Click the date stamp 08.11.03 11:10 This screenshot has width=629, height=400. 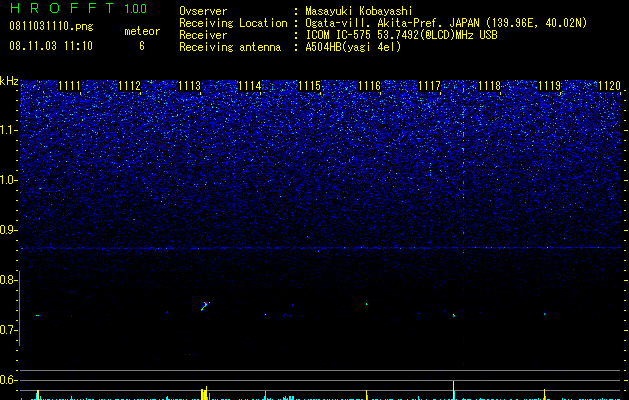click(x=51, y=46)
